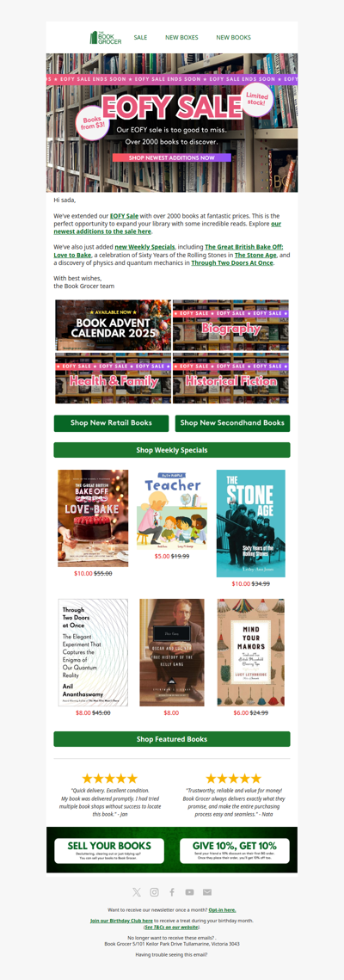This screenshot has width=344, height=980.
Task: Open the YouTube social icon
Action: pos(189,892)
